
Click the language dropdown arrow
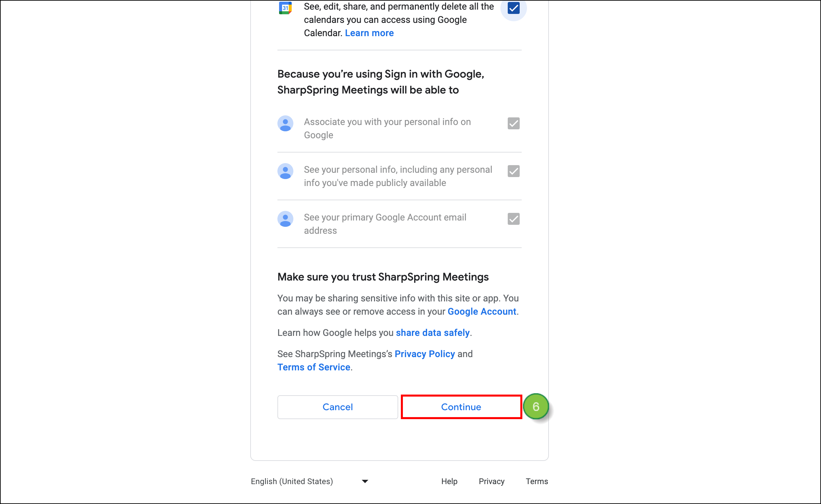(x=365, y=481)
